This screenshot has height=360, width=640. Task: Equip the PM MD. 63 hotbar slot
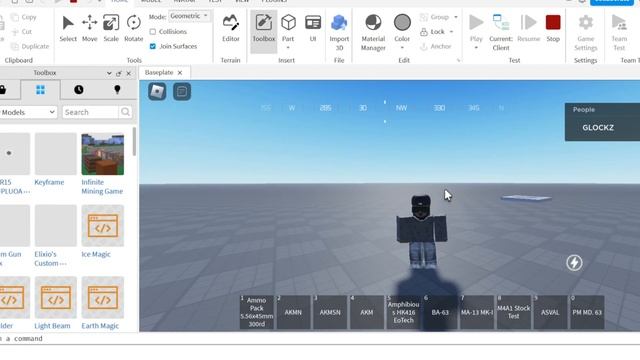tap(587, 312)
